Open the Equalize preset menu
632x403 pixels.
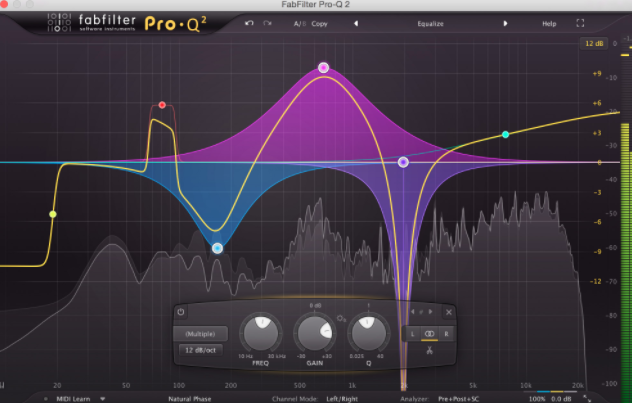pos(430,24)
